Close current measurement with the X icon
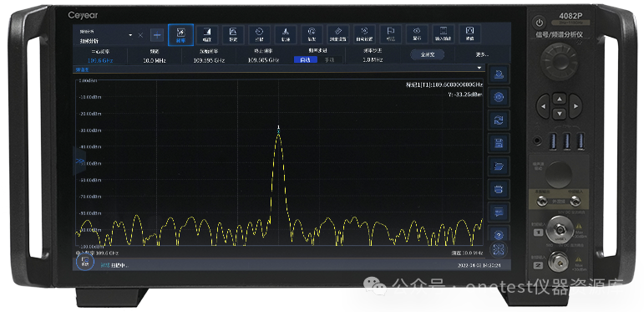 (x=140, y=35)
